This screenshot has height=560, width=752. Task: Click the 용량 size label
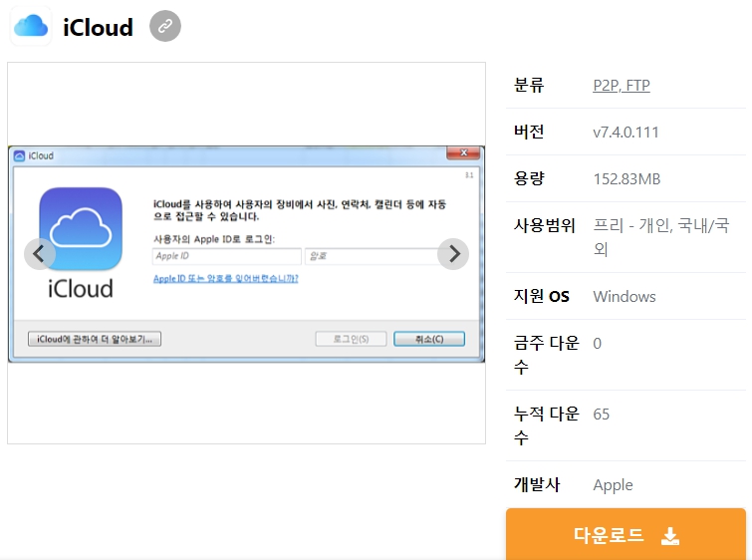[x=529, y=178]
